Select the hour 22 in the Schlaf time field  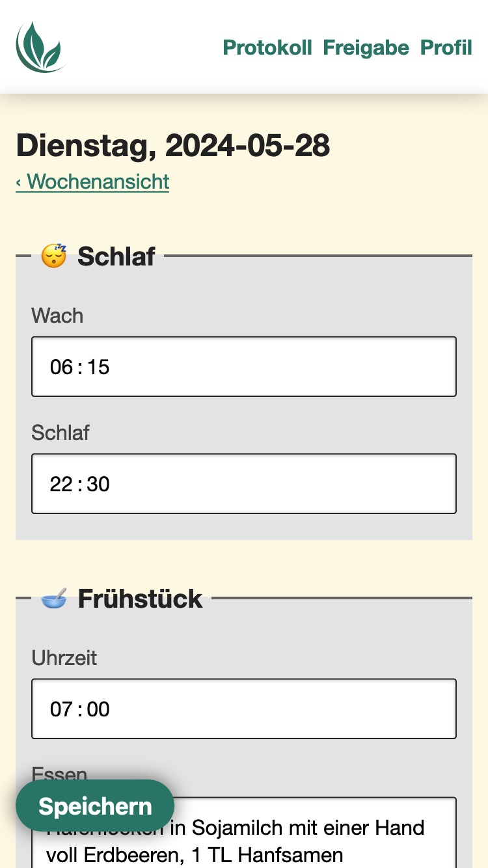click(x=61, y=484)
